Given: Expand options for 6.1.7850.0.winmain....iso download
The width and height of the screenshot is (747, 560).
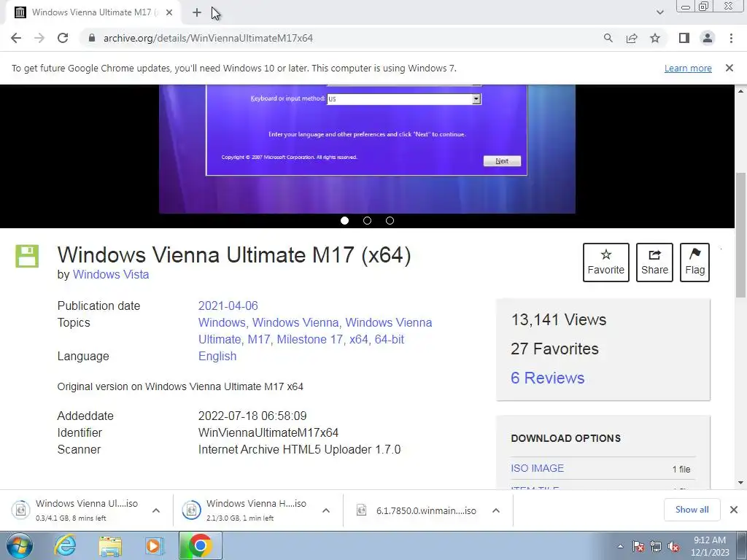Looking at the screenshot, I should click(496, 510).
